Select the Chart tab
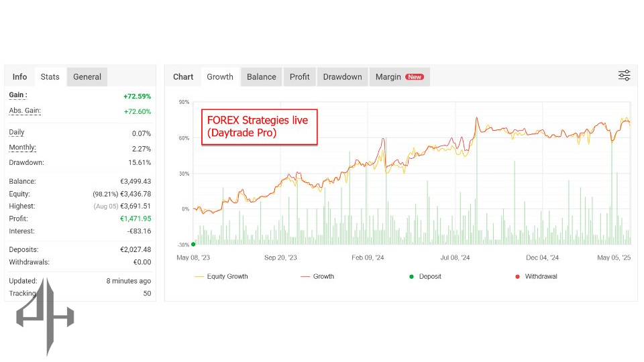This screenshot has height=362, width=644. [x=183, y=76]
